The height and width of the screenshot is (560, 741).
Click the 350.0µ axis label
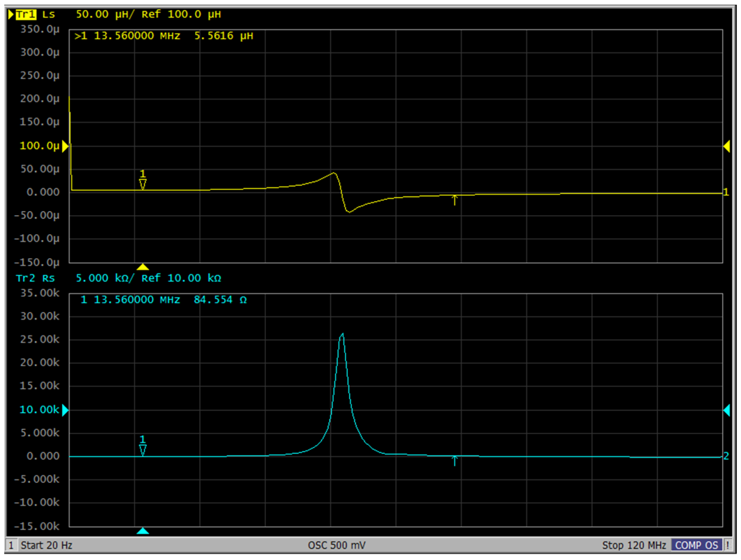click(40, 29)
